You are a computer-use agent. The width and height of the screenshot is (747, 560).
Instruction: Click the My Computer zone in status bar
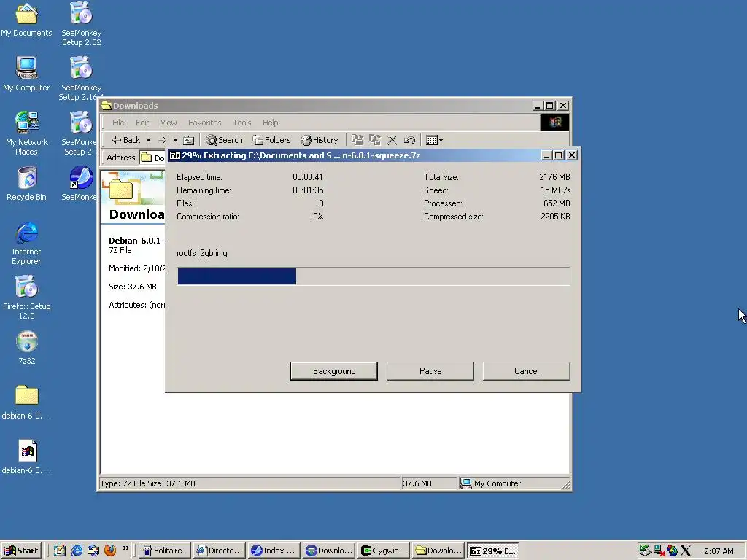tap(514, 483)
